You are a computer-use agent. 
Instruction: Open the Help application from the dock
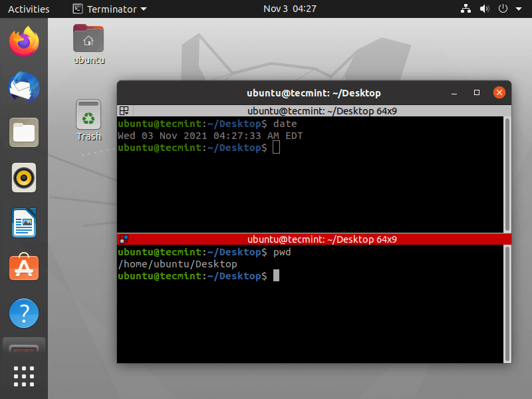tap(23, 313)
